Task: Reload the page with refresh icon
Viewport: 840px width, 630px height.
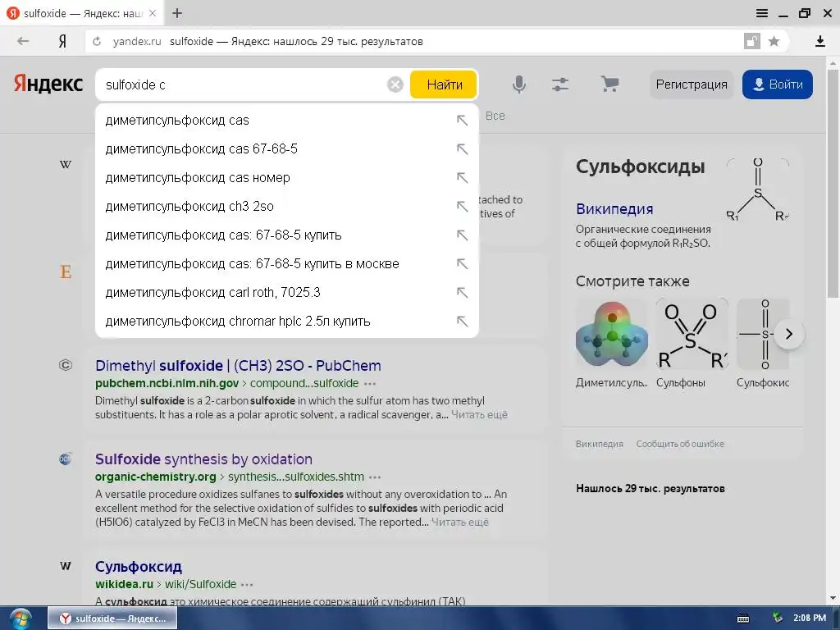Action: point(97,41)
